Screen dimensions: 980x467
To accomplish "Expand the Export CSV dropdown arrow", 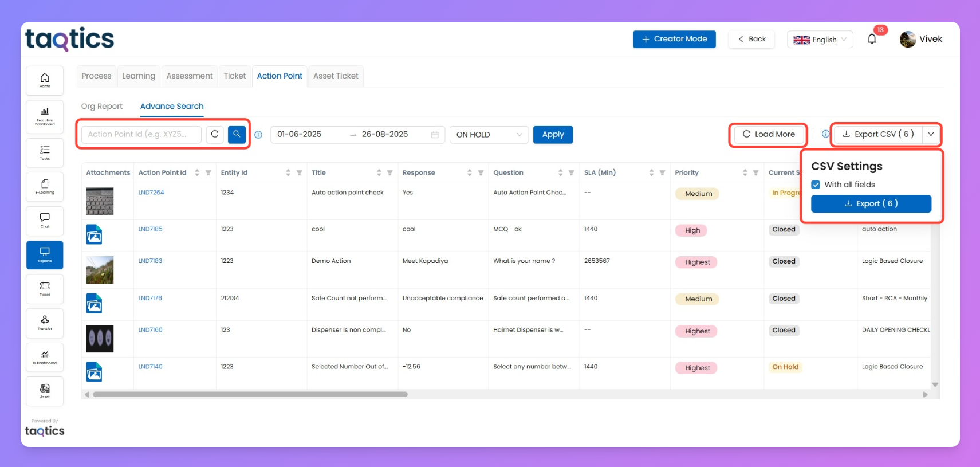I will tap(931, 134).
